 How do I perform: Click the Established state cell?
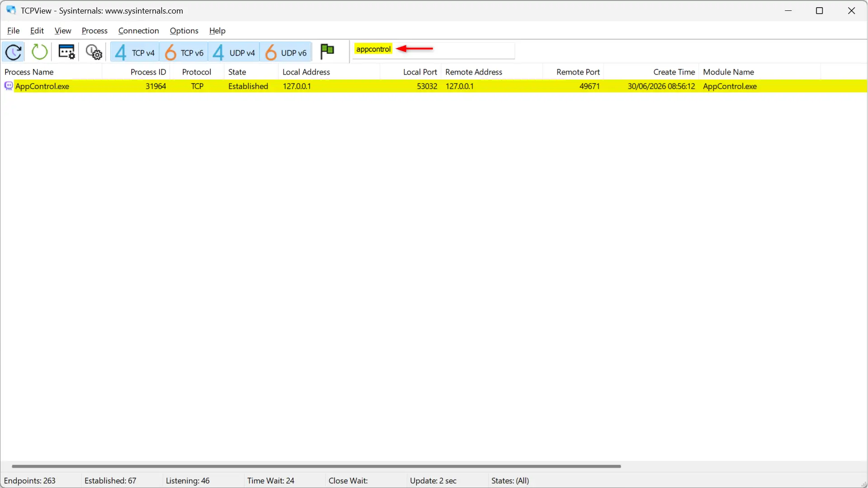coord(248,86)
